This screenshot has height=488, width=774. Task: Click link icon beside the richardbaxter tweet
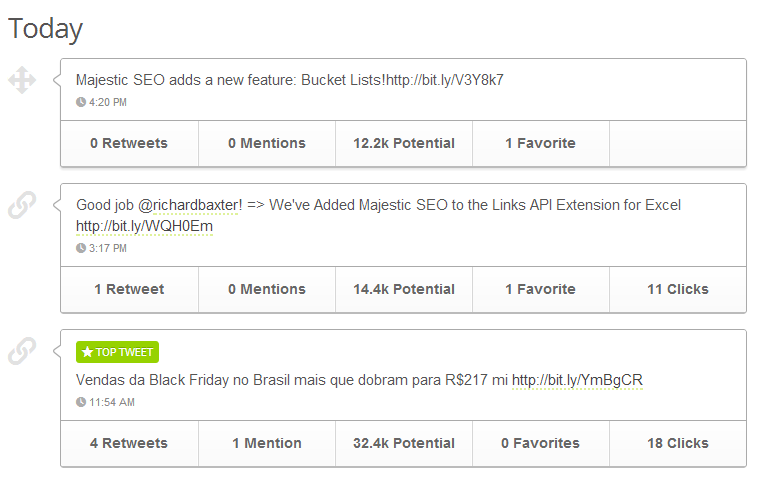tap(22, 205)
